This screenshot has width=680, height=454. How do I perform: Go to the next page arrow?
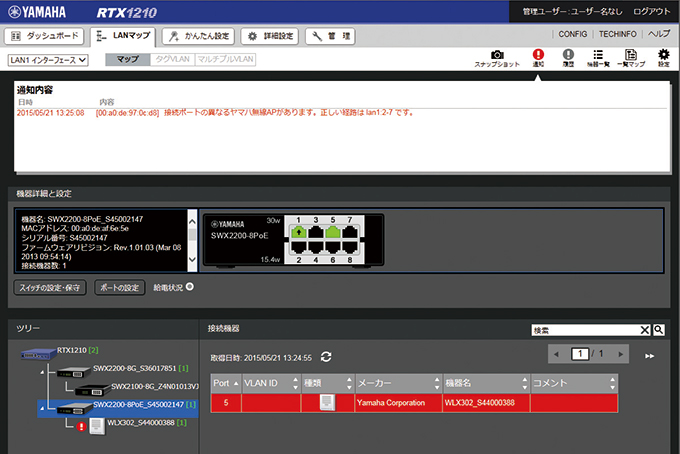(x=621, y=355)
